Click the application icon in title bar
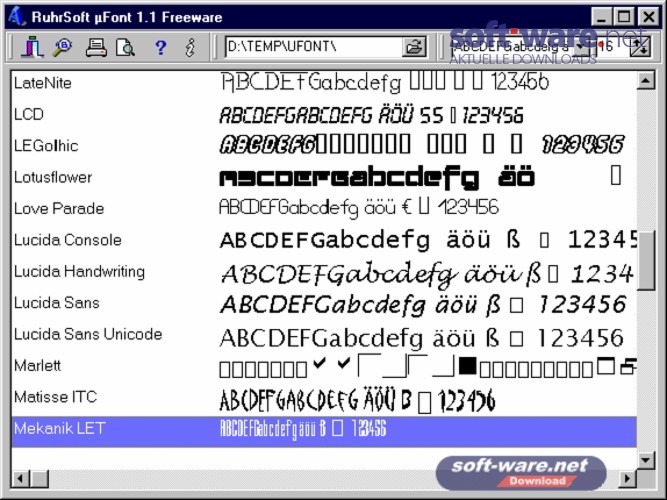Viewport: 667px width, 500px height. [x=16, y=17]
